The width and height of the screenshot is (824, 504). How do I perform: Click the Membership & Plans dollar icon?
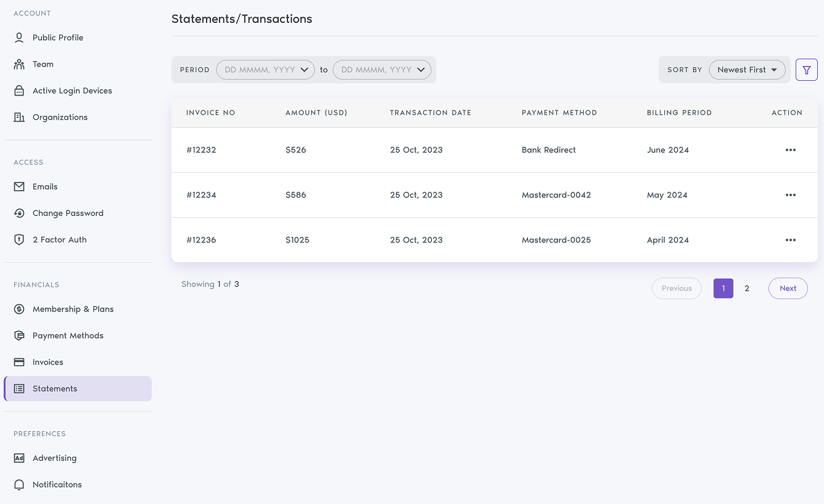click(19, 309)
